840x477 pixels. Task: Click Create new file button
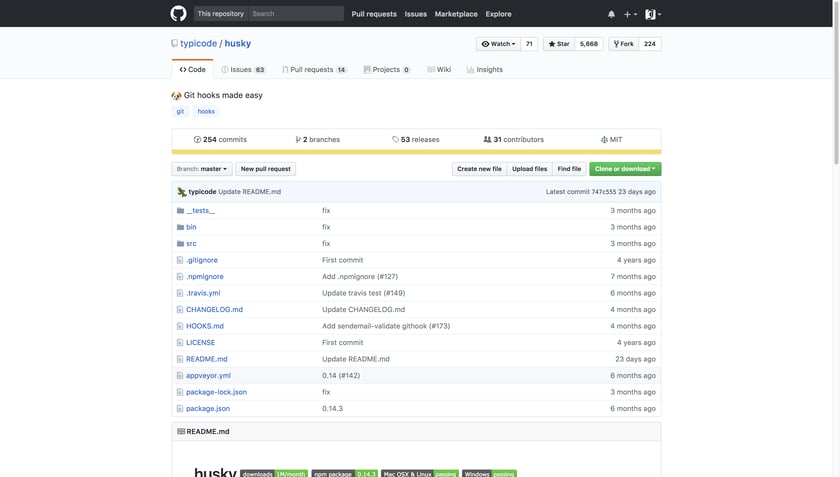point(479,169)
